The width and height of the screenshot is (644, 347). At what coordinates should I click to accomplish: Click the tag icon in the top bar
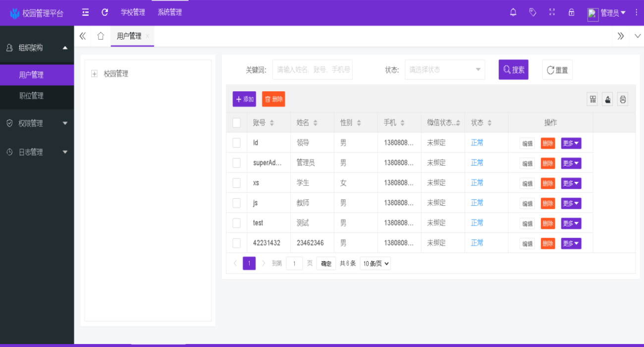533,12
